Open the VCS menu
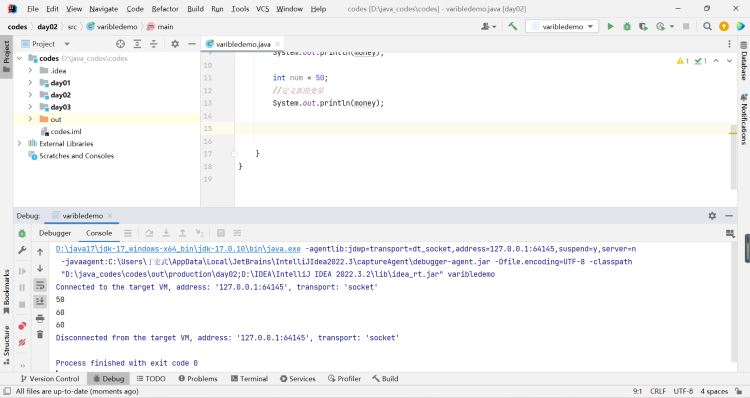 click(x=263, y=9)
